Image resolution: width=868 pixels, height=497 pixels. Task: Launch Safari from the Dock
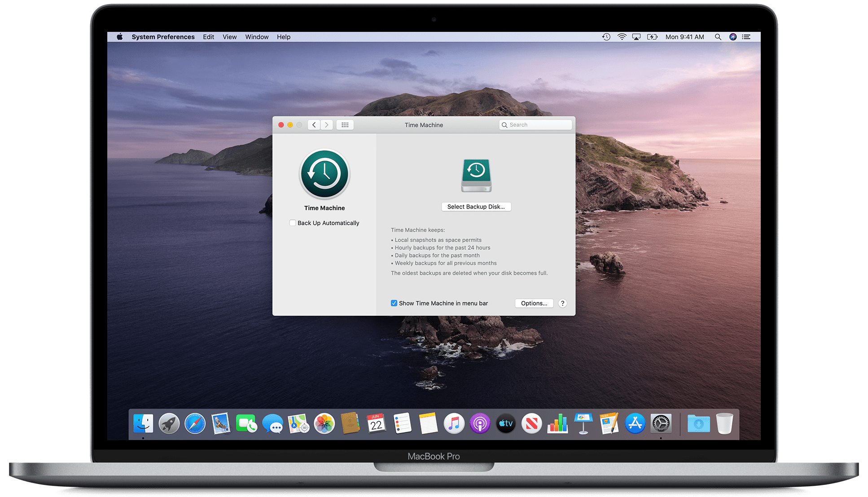point(195,423)
